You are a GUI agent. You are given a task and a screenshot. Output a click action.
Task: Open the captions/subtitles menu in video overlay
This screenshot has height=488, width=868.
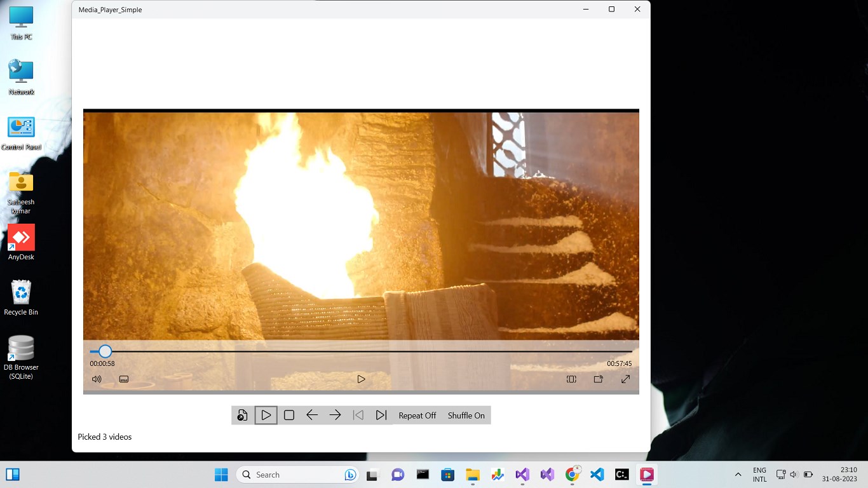click(124, 379)
